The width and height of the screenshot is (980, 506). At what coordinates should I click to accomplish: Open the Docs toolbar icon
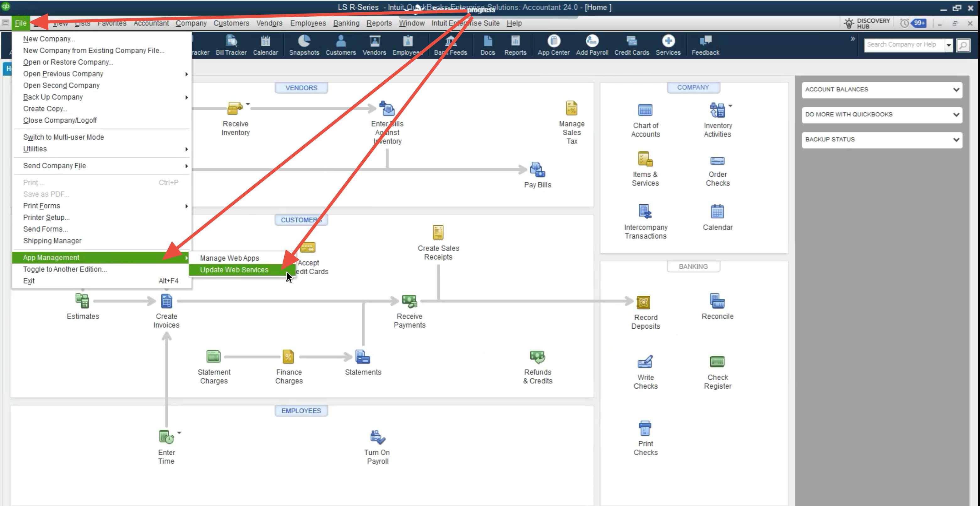(487, 45)
